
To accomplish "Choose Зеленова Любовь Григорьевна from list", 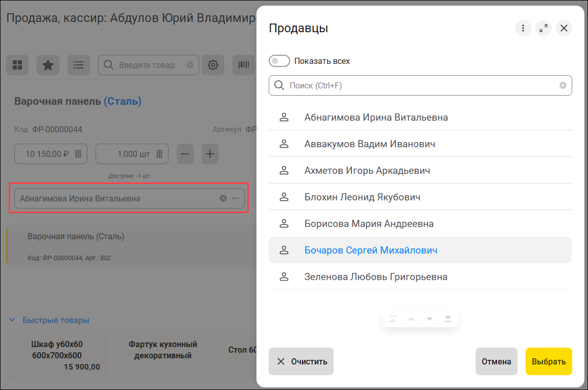I will 375,277.
